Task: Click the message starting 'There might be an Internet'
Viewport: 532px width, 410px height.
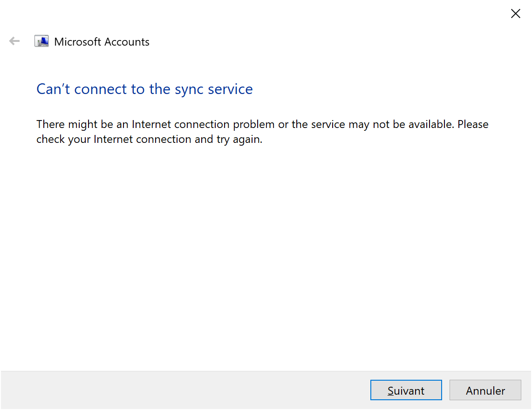Action: coord(262,132)
